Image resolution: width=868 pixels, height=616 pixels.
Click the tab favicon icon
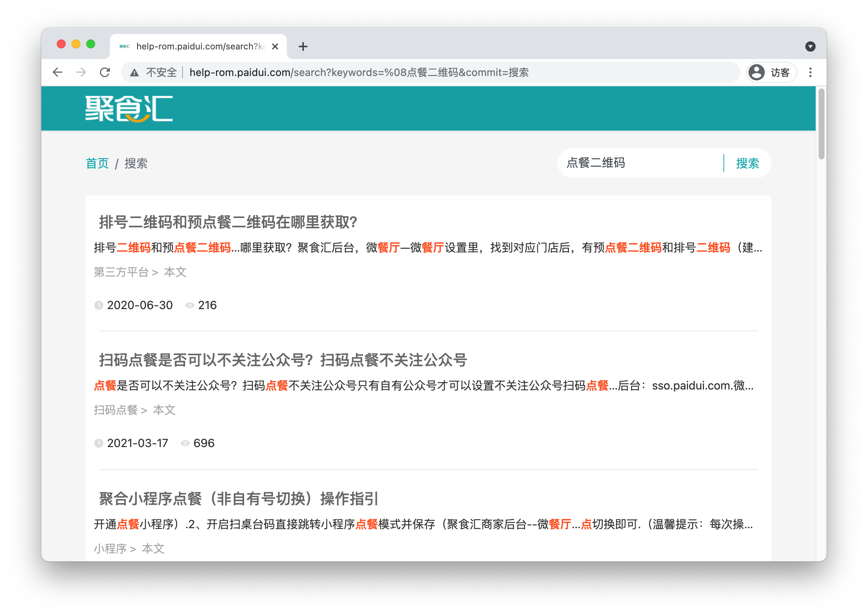(124, 46)
